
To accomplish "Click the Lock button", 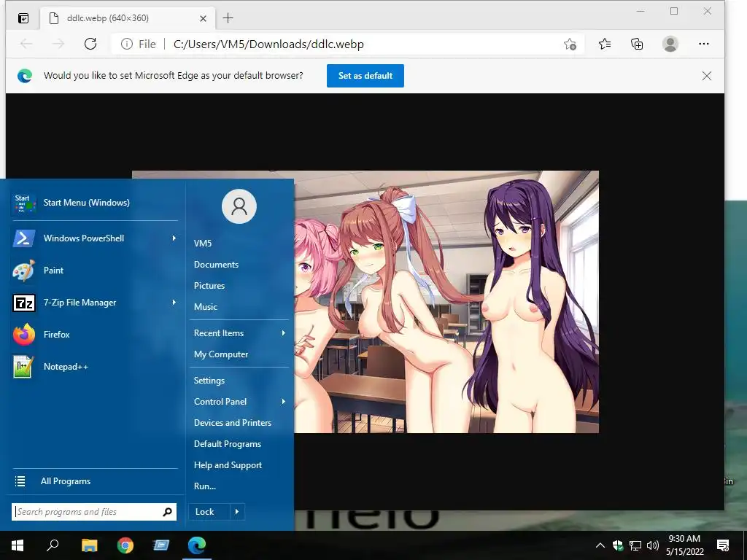I will click(x=209, y=512).
